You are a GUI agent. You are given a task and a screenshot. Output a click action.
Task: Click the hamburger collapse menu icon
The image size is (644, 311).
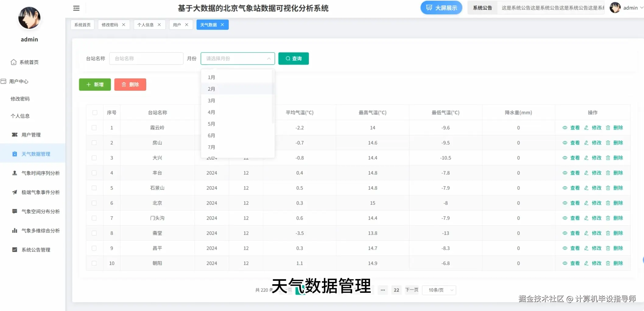pos(76,8)
